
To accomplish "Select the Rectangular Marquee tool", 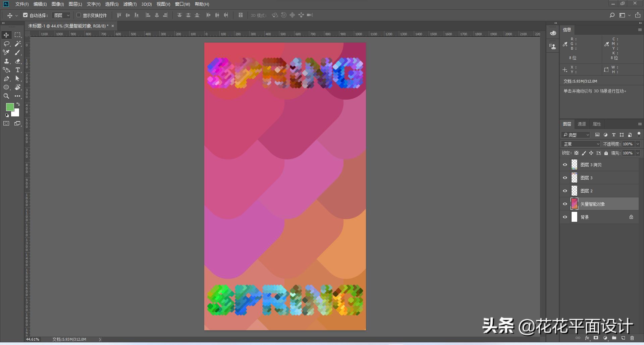I will point(17,35).
